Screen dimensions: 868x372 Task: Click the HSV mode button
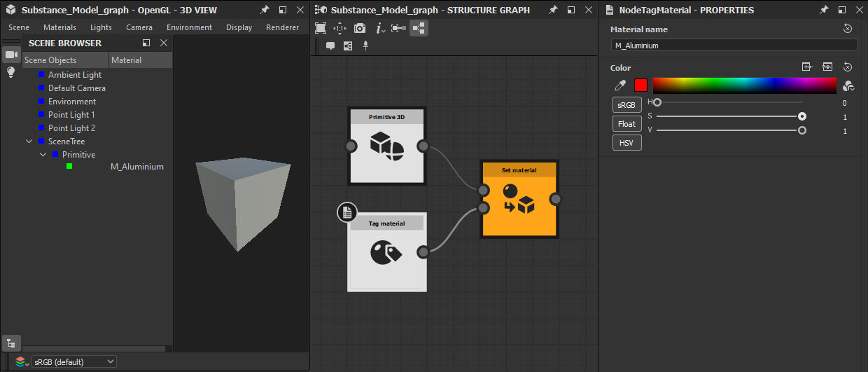tap(626, 143)
